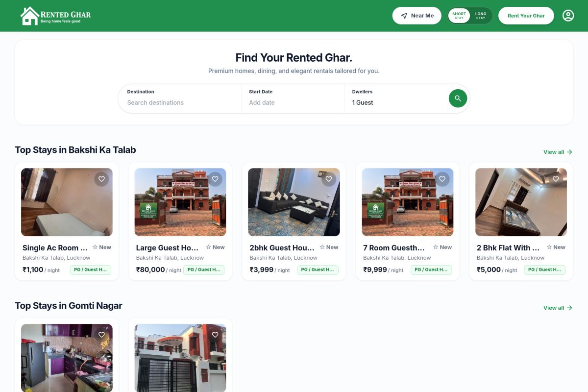Viewport: 588px width, 392px height.
Task: Favorite the 2 Bhk Flat listing heart
Action: point(556,179)
